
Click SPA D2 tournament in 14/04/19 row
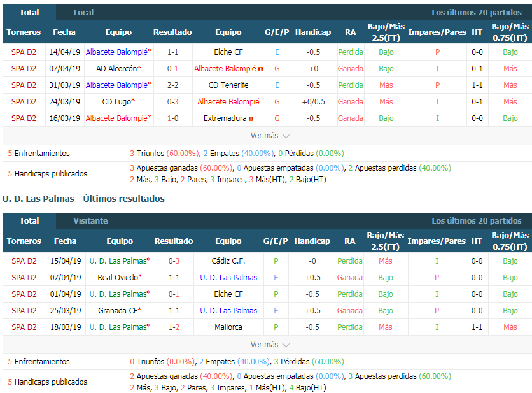point(24,52)
